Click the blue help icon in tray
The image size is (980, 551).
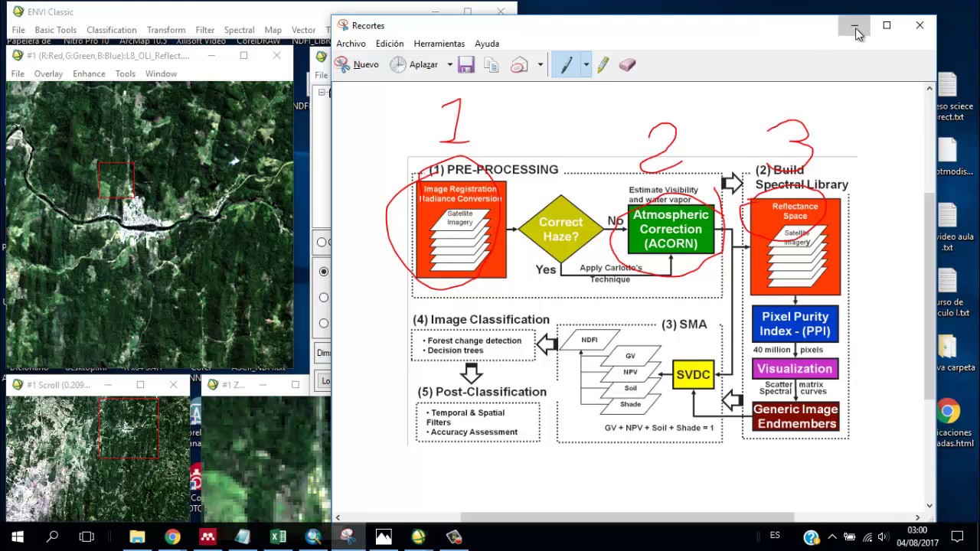pyautogui.click(x=811, y=537)
